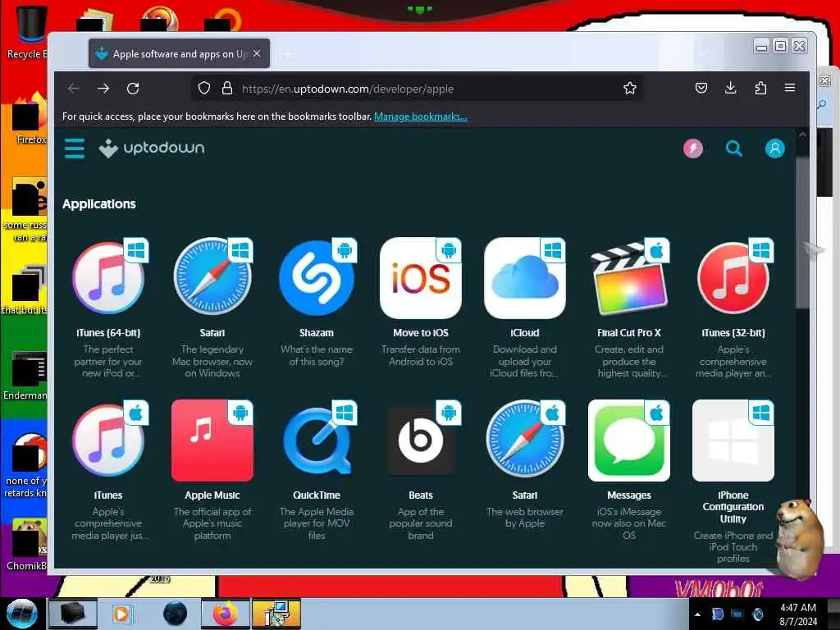Open the iTunes (32-bit) red icon
The width and height of the screenshot is (840, 630).
(x=733, y=278)
